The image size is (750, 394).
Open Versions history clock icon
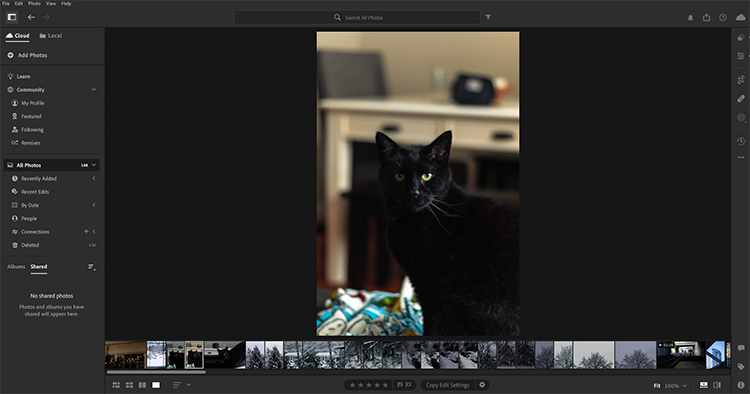pos(741,141)
